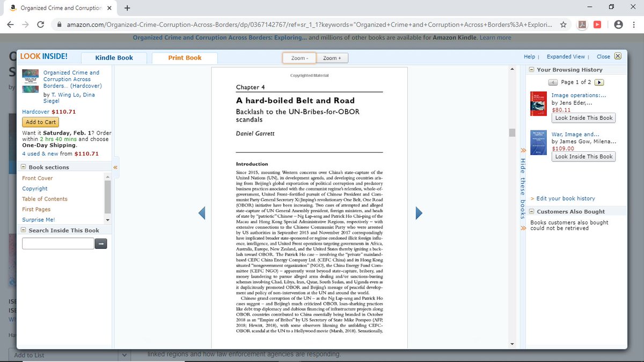Open Edit your book history link
Image resolution: width=644 pixels, height=362 pixels.
click(566, 198)
